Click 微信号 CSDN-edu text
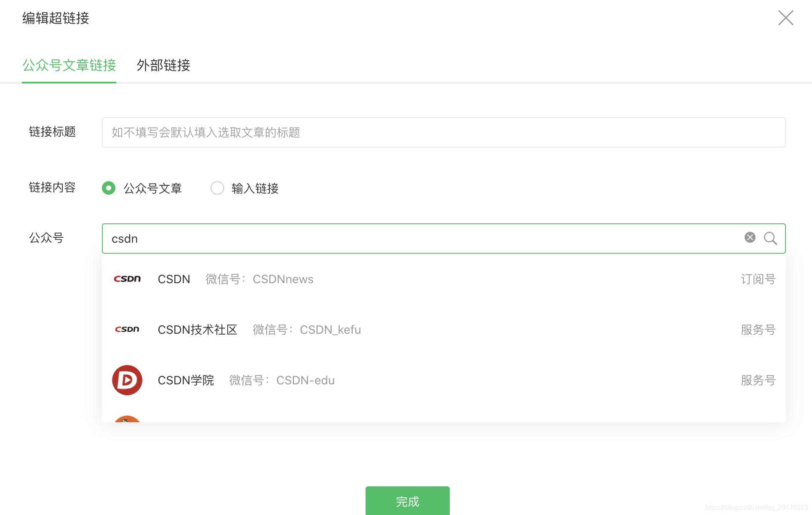Image resolution: width=812 pixels, height=515 pixels. (282, 380)
